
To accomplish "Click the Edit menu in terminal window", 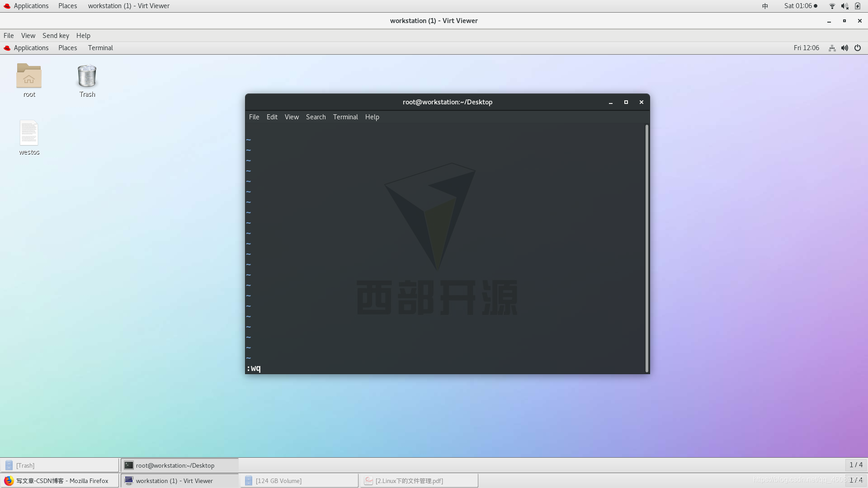I will pos(272,116).
